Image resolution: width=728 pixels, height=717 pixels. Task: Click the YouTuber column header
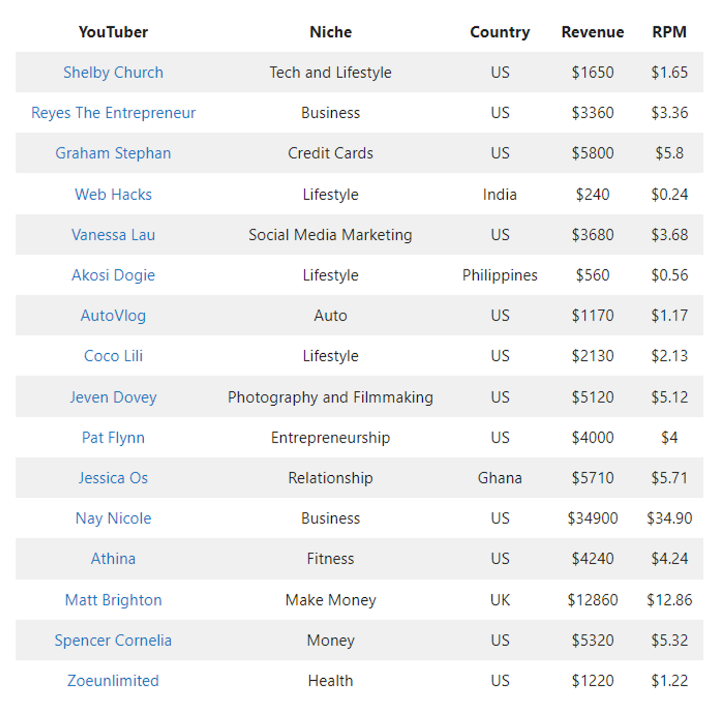pyautogui.click(x=113, y=32)
